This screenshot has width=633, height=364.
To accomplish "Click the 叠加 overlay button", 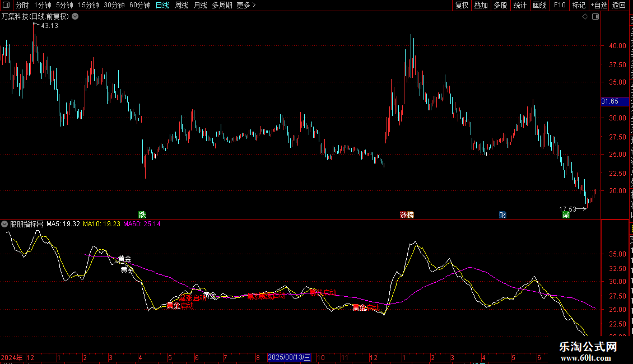I will [x=481, y=5].
